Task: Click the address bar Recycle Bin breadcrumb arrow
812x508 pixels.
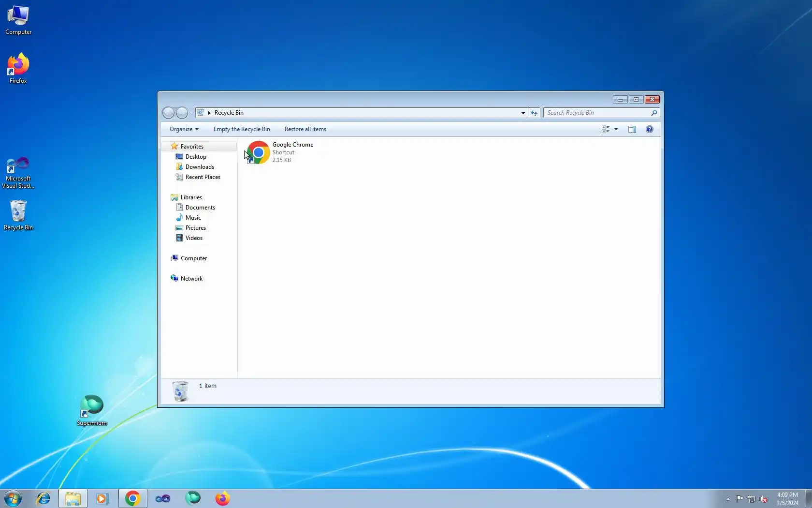Action: click(x=209, y=113)
